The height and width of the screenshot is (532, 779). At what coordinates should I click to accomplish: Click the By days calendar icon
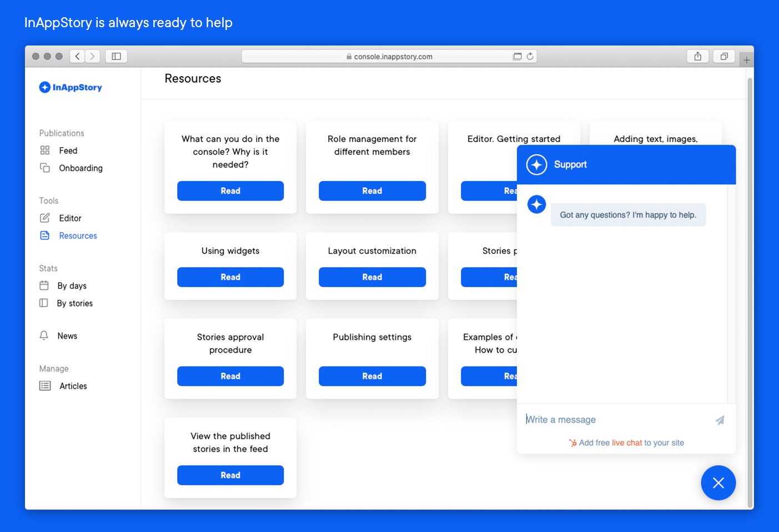coord(44,285)
